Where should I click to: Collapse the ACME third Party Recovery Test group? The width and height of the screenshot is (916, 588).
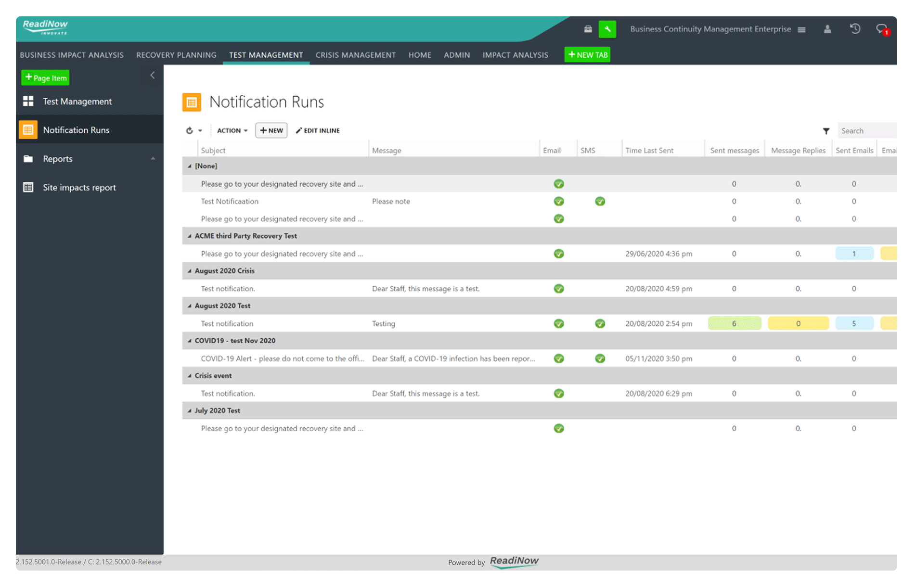[x=189, y=236]
